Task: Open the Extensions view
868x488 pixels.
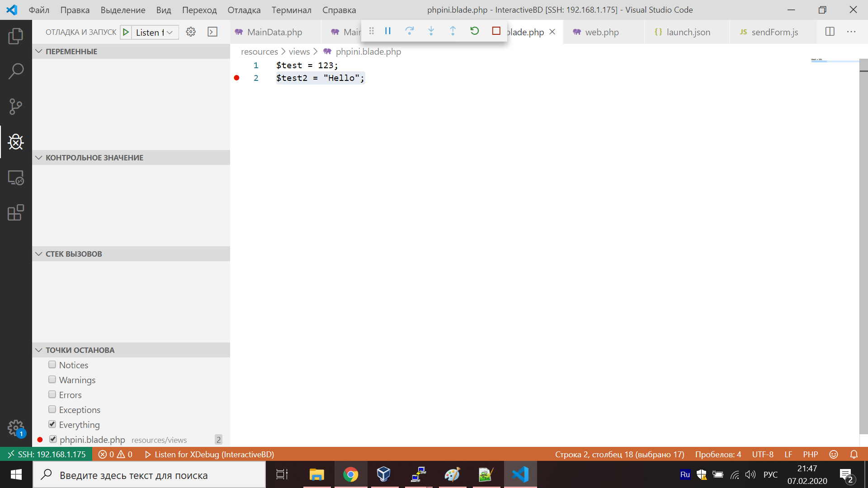Action: pyautogui.click(x=16, y=213)
